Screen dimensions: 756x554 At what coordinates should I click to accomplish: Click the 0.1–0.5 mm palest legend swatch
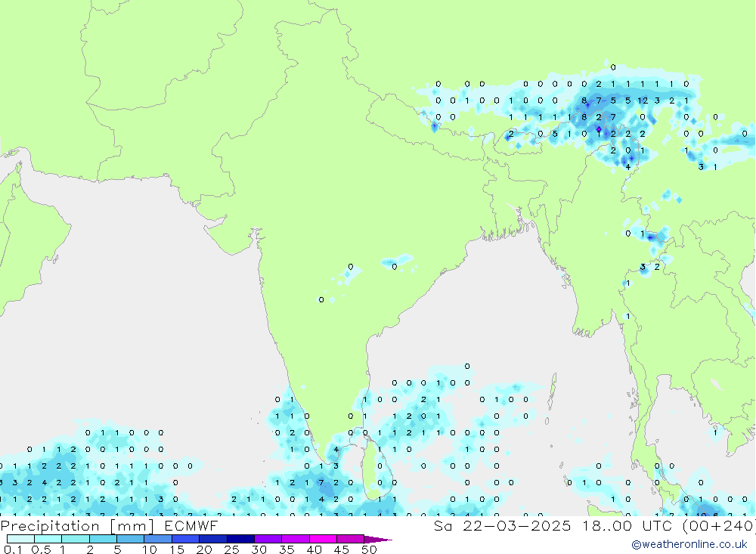[20, 539]
